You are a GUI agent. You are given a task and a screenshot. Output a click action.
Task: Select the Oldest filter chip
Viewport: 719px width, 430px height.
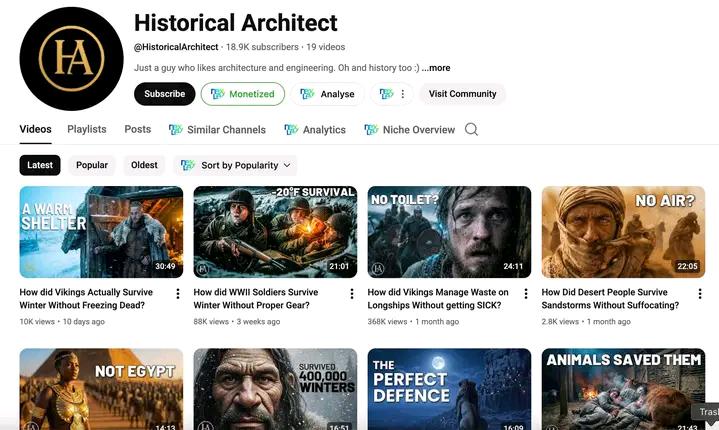tap(144, 165)
